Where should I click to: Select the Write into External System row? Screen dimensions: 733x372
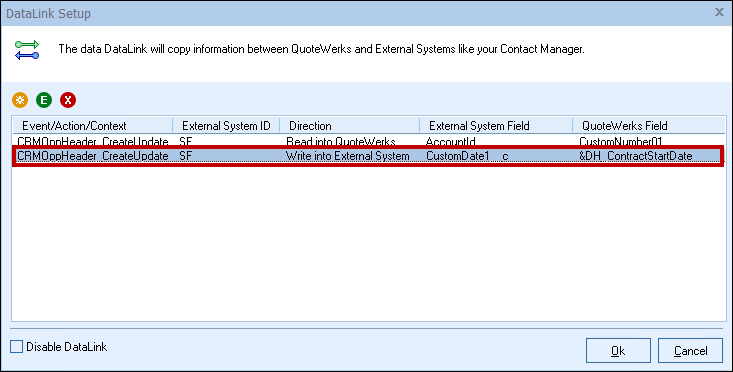pyautogui.click(x=368, y=156)
